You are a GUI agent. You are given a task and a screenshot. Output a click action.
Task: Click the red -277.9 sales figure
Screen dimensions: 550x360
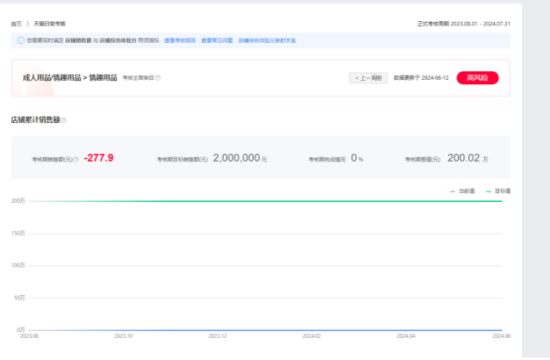coord(99,158)
